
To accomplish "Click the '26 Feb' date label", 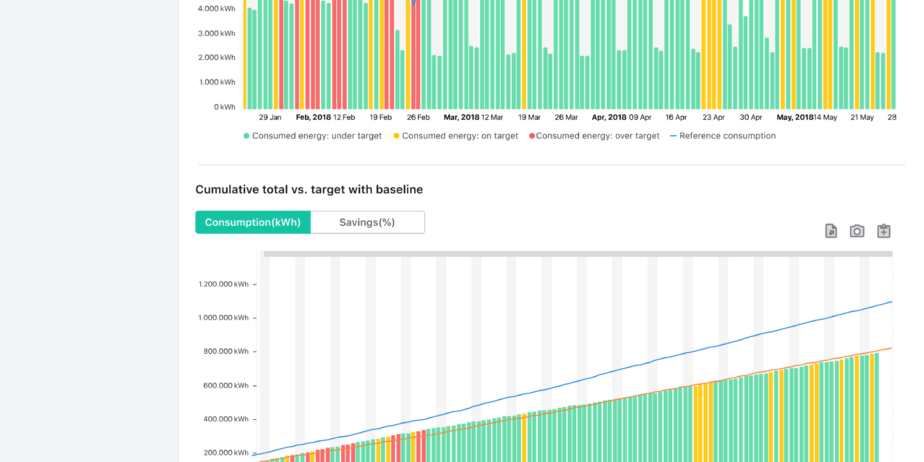I will pyautogui.click(x=418, y=118).
